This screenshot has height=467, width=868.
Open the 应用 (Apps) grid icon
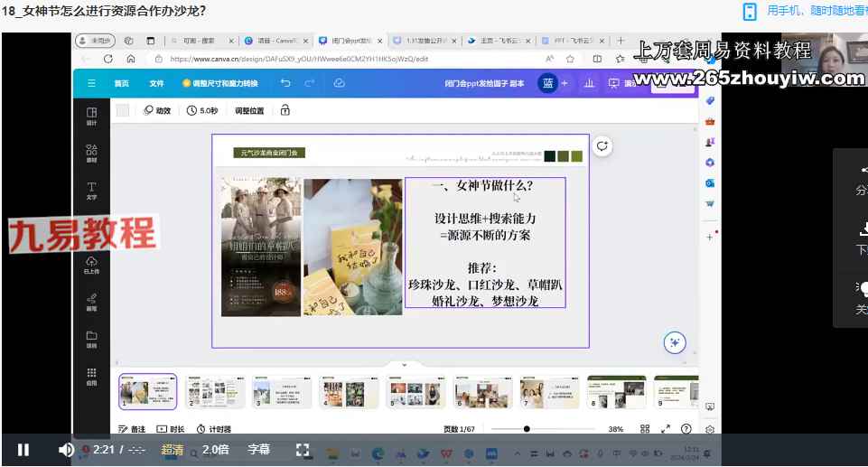tap(91, 376)
